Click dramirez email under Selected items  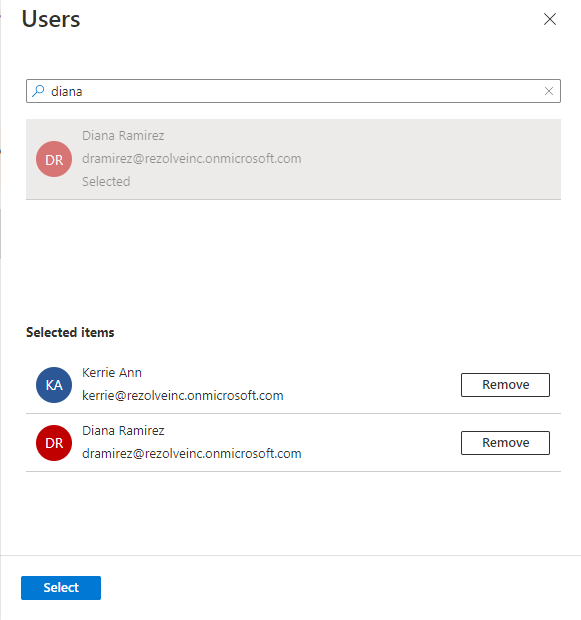click(191, 454)
